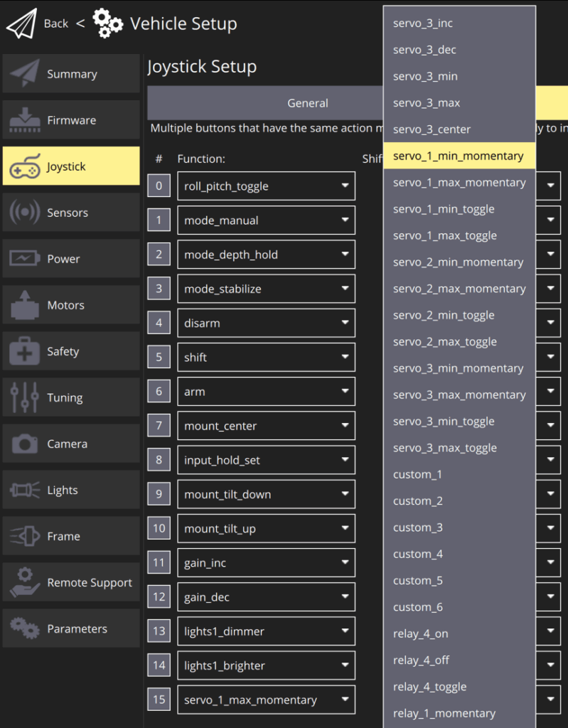Open button 14 lights1_brighter function dropdown

pyautogui.click(x=266, y=665)
